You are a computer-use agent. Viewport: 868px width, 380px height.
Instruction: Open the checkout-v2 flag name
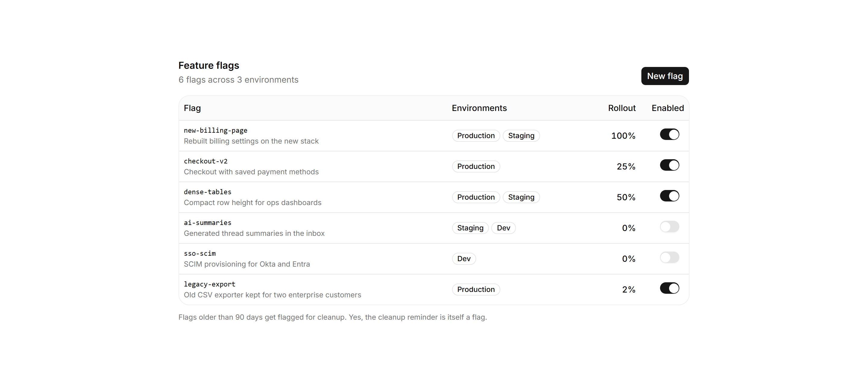coord(206,161)
